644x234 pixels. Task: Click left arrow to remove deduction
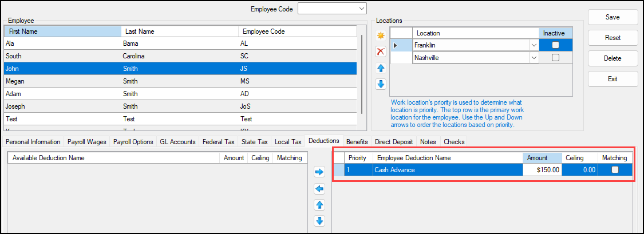point(319,188)
